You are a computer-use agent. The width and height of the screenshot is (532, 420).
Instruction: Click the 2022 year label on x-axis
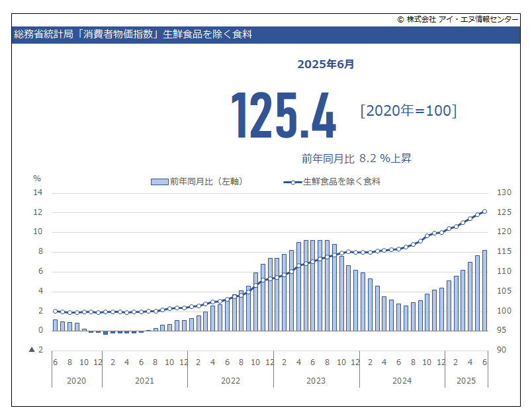pos(231,381)
